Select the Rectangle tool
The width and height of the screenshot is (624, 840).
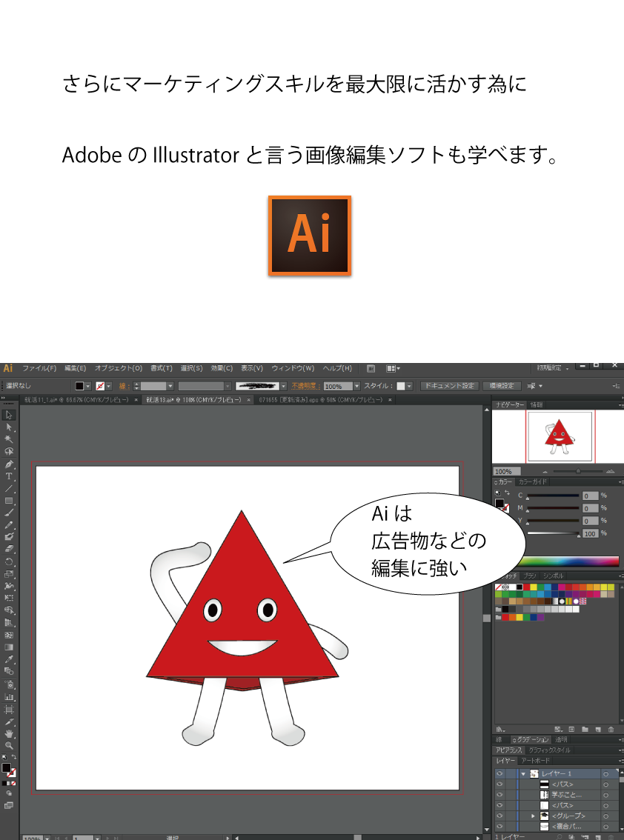click(9, 501)
